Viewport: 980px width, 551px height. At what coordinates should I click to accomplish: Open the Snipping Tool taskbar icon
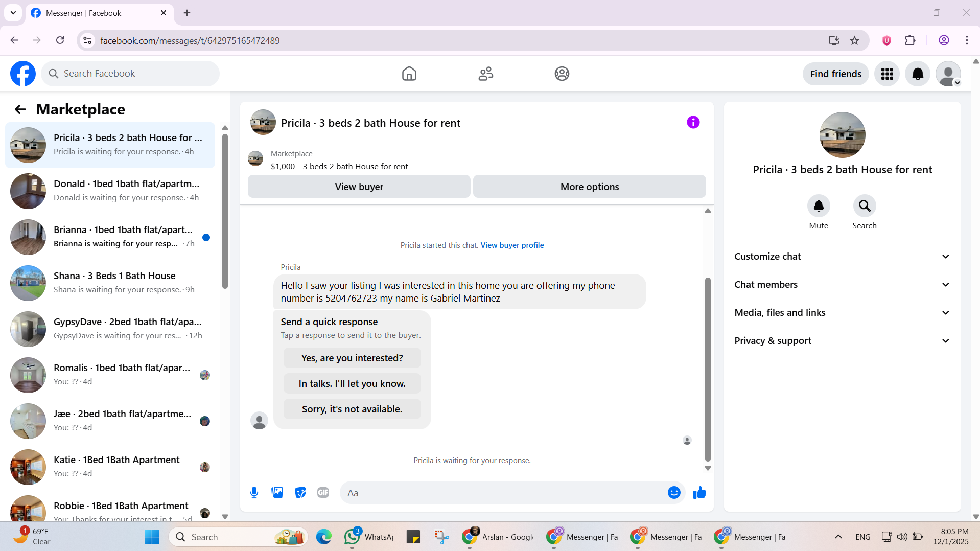441,537
